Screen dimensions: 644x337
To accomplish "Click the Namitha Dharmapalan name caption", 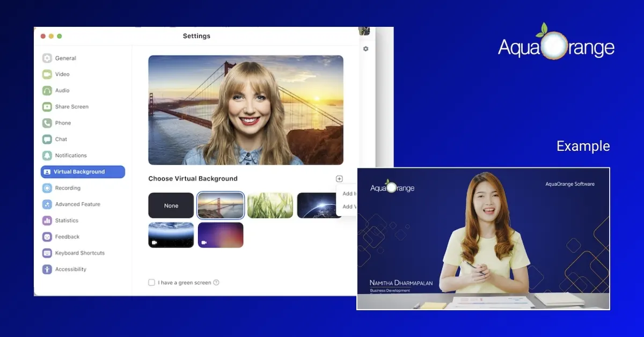I will coord(401,283).
